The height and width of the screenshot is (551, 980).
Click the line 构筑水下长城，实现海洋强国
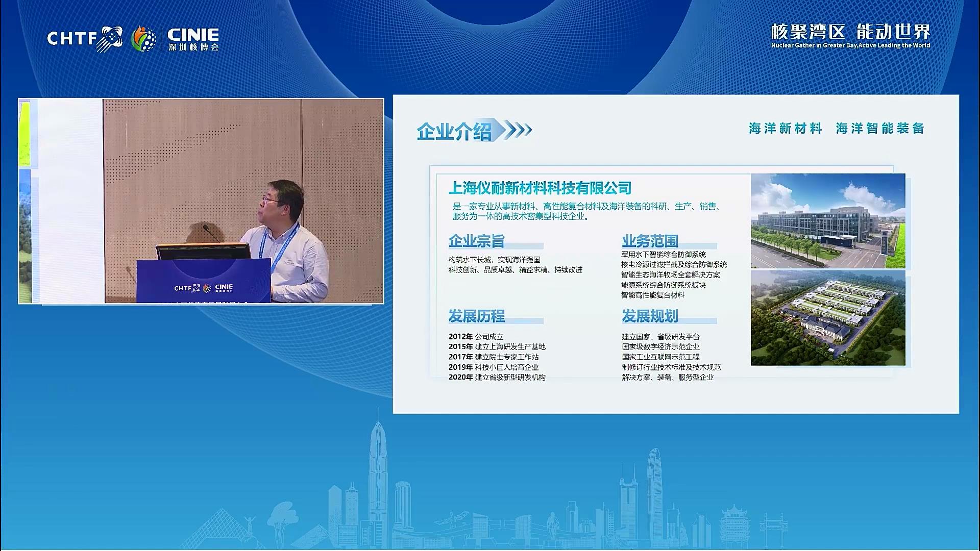[494, 260]
